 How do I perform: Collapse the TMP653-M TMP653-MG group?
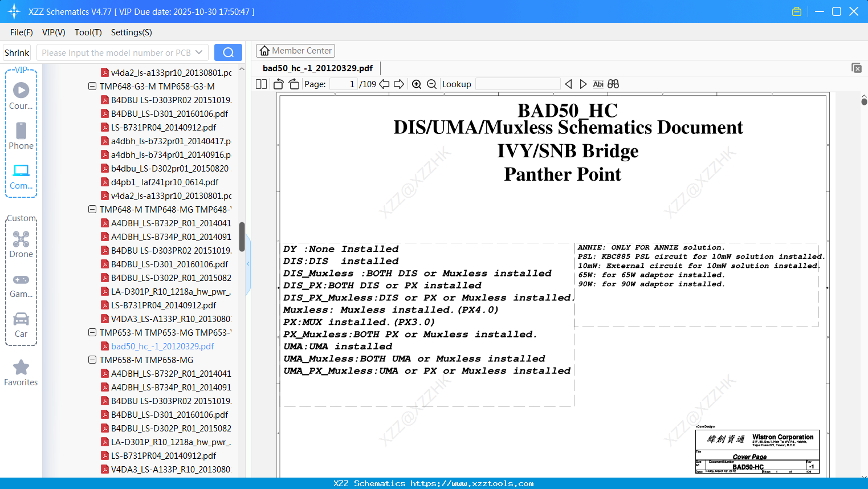point(92,332)
